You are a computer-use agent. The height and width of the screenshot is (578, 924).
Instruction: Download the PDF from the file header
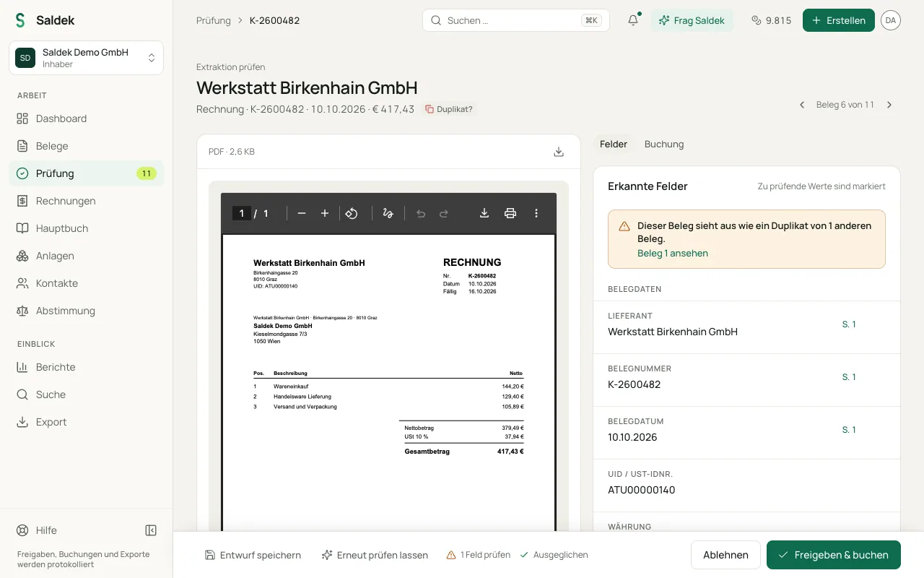[x=558, y=152]
